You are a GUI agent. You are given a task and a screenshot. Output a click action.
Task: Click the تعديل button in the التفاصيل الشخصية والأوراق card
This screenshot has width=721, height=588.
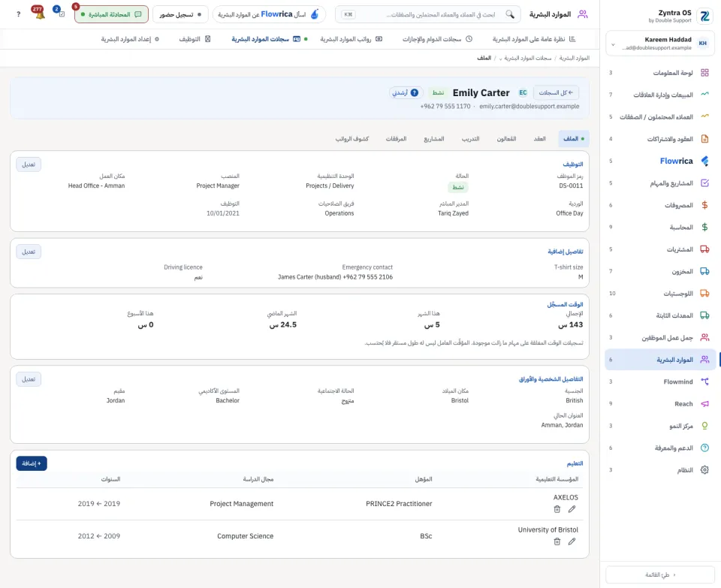(x=29, y=379)
